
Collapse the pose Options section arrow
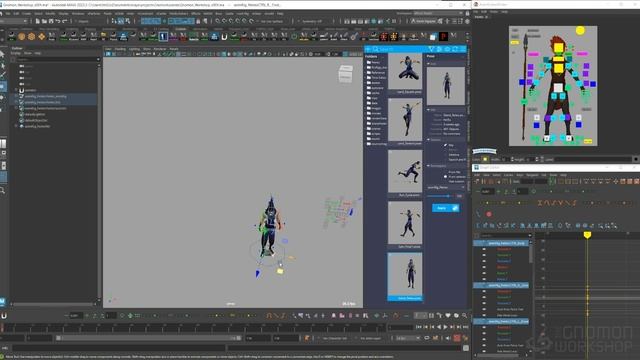[429, 140]
